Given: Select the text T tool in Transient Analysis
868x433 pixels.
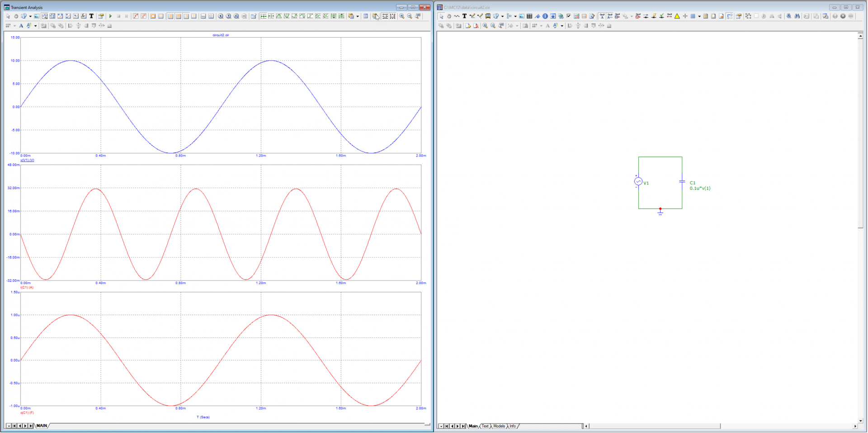Looking at the screenshot, I should point(91,16).
